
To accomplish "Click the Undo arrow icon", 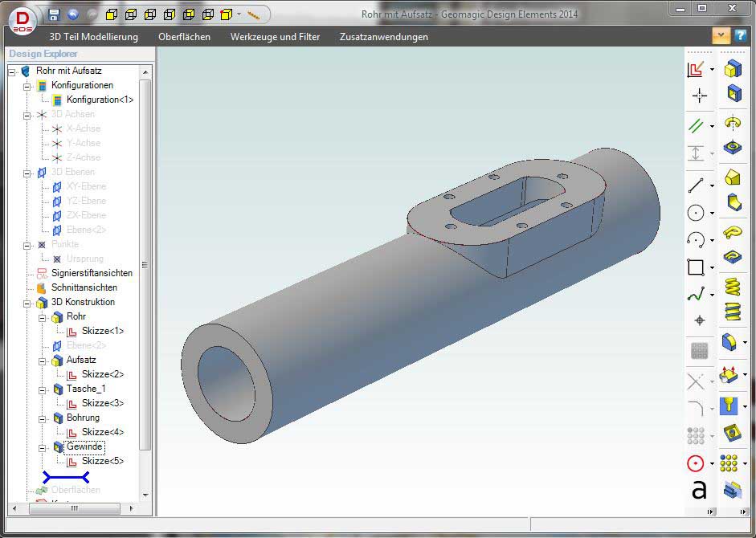I will (x=72, y=14).
